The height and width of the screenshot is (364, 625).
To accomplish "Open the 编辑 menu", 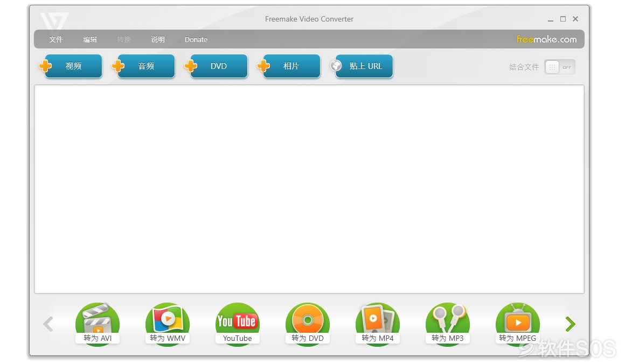I will 90,39.
